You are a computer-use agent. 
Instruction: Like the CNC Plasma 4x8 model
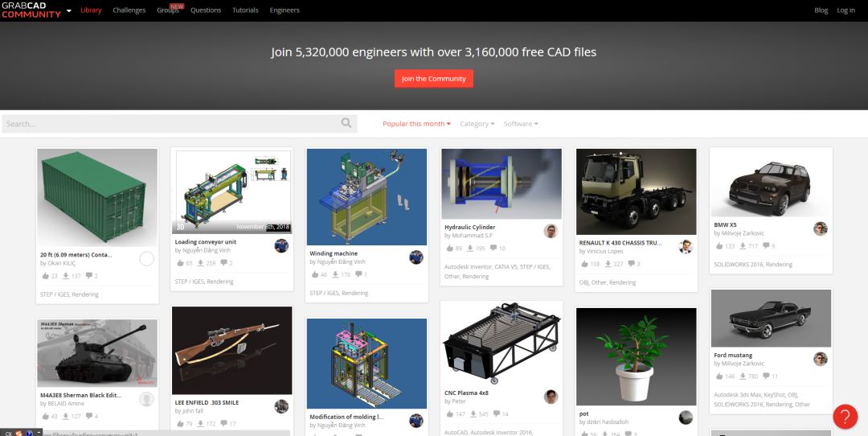pos(449,413)
